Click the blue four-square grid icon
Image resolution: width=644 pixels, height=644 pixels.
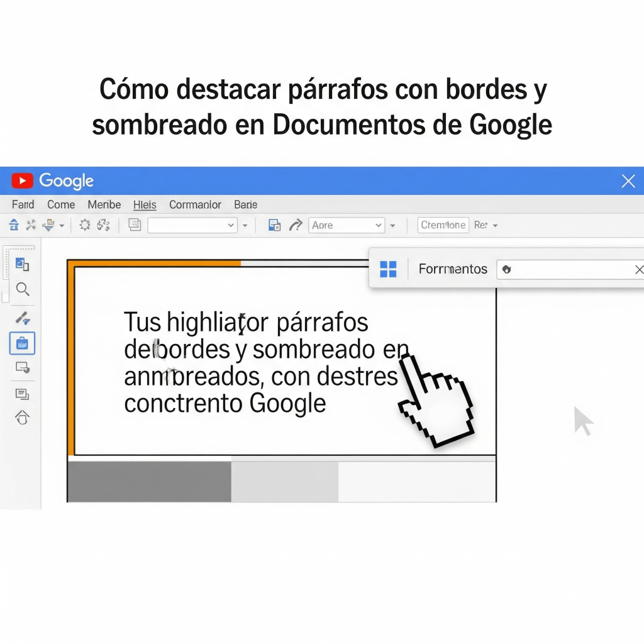(x=388, y=269)
